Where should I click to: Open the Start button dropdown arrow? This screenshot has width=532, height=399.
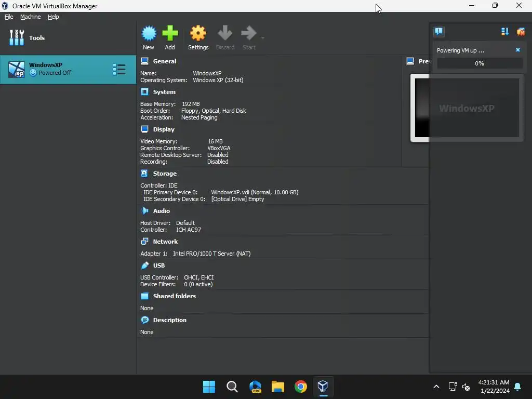coord(262,37)
